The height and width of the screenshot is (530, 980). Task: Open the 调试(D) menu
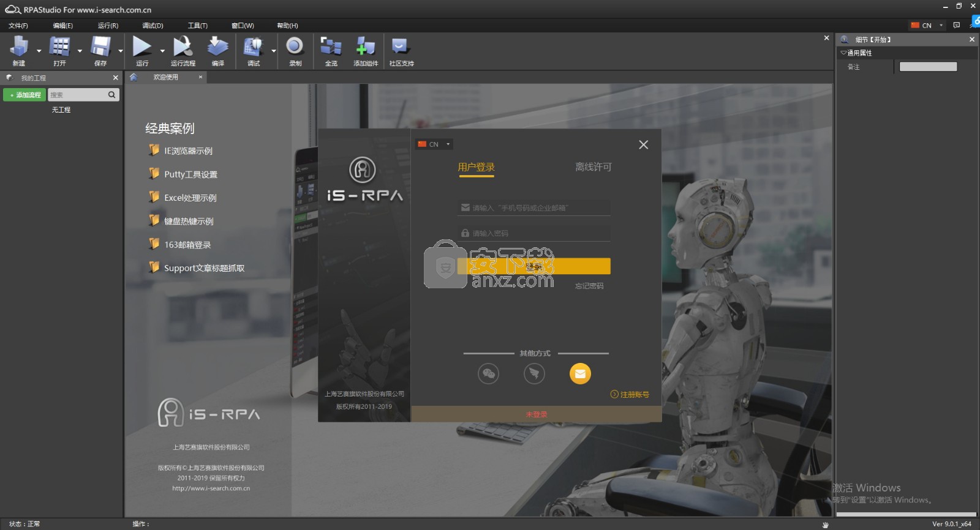pos(153,26)
